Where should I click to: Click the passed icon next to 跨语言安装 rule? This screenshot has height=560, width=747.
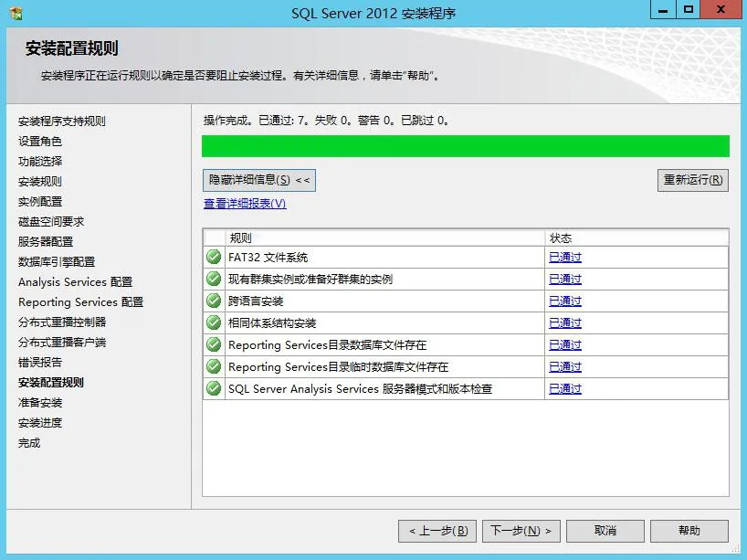213,301
